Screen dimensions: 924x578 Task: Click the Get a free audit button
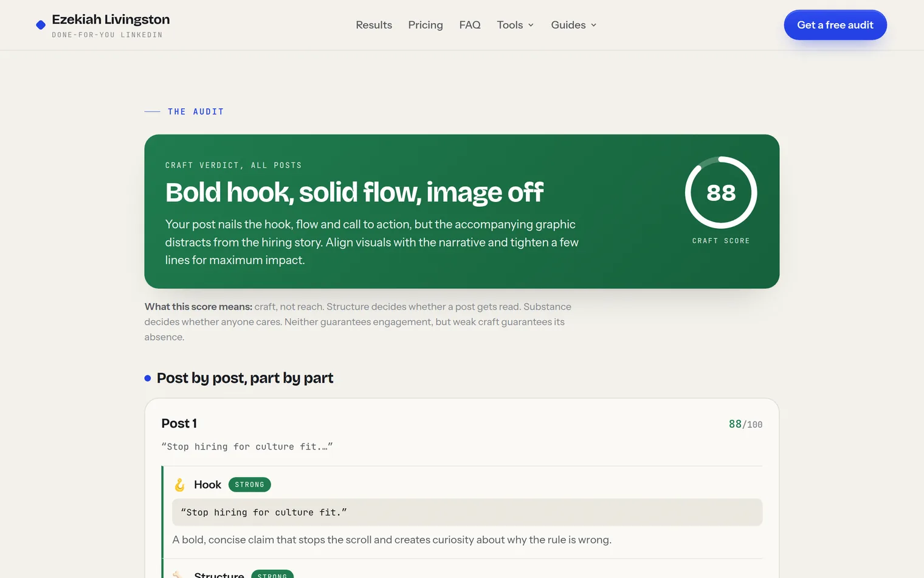[835, 25]
